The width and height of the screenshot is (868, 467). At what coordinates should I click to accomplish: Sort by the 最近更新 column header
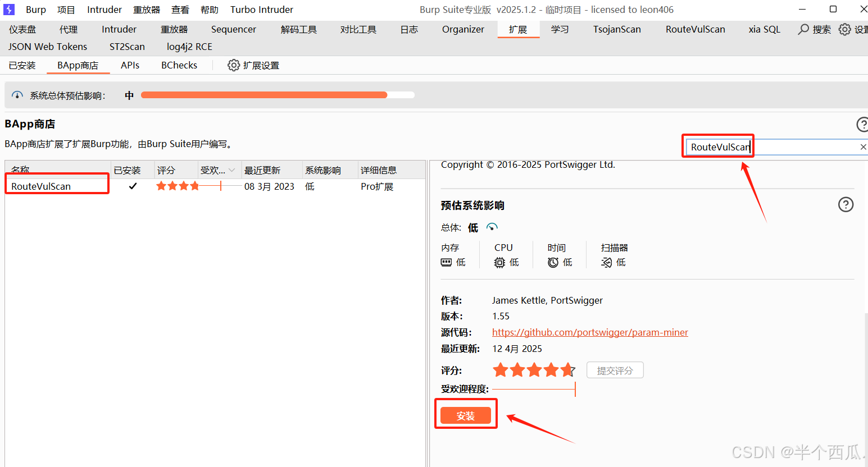click(x=272, y=170)
